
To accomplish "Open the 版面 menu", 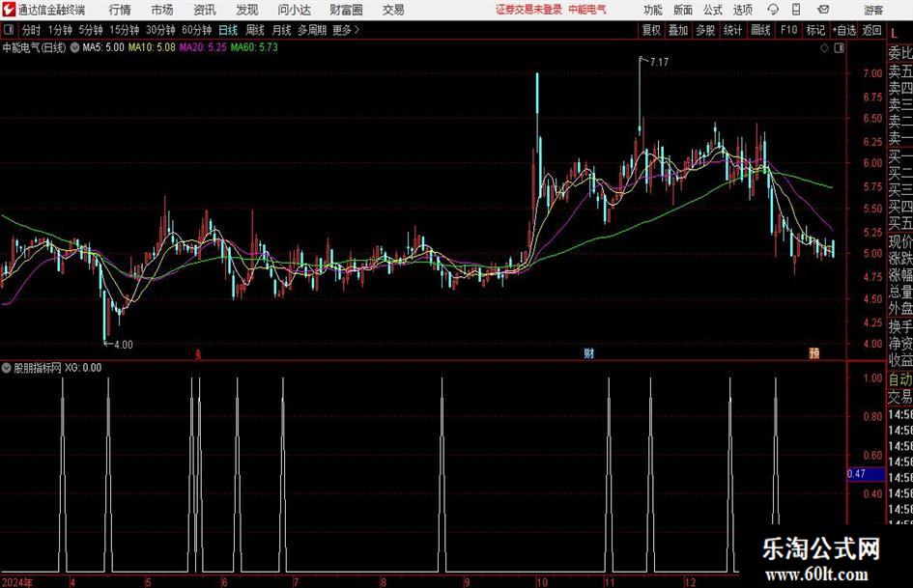I will pyautogui.click(x=683, y=10).
